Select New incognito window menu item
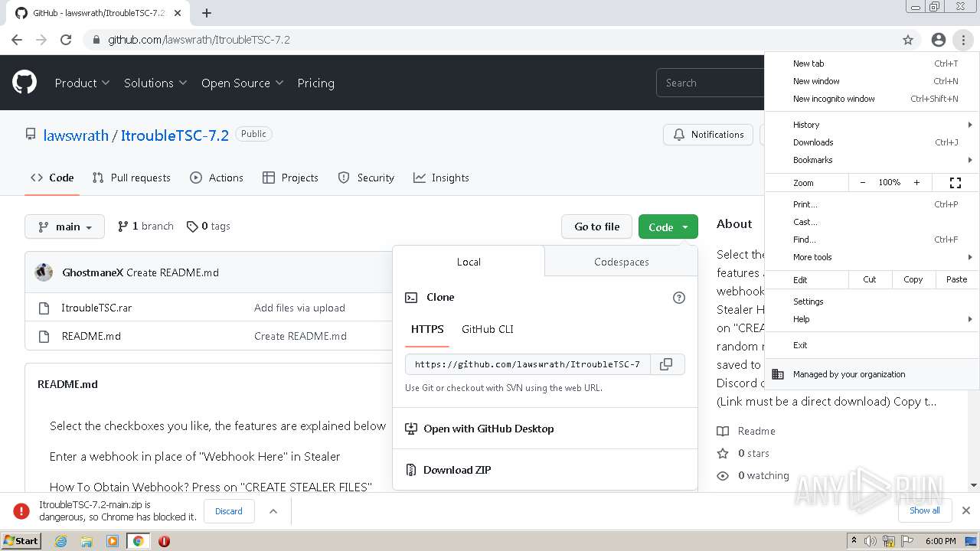The image size is (980, 551). click(x=872, y=99)
